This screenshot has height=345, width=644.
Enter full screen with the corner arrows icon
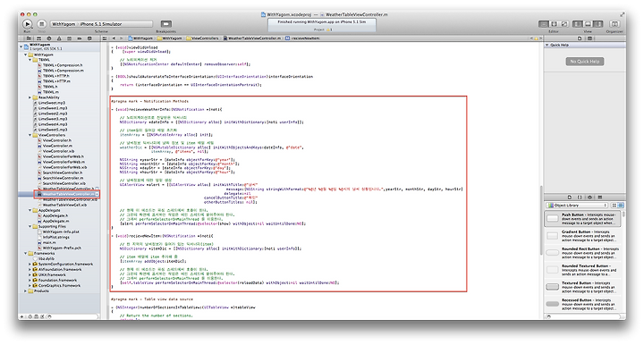[623, 14]
